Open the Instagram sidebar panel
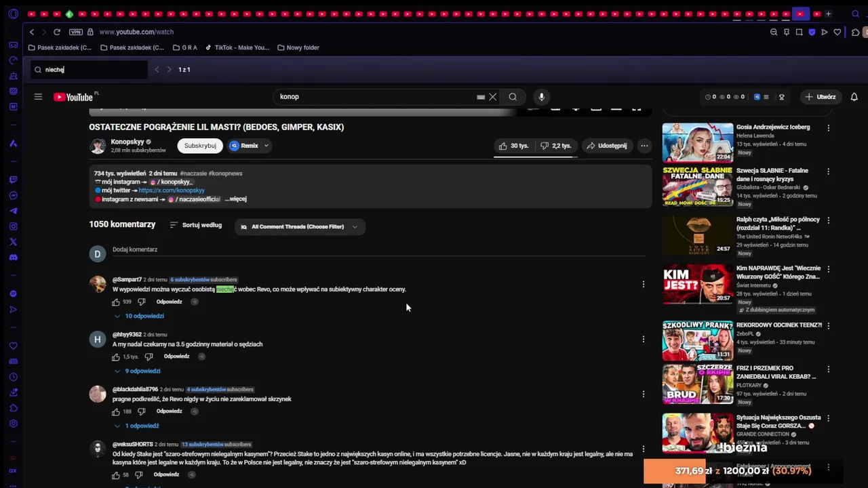The width and height of the screenshot is (868, 488). 13,226
